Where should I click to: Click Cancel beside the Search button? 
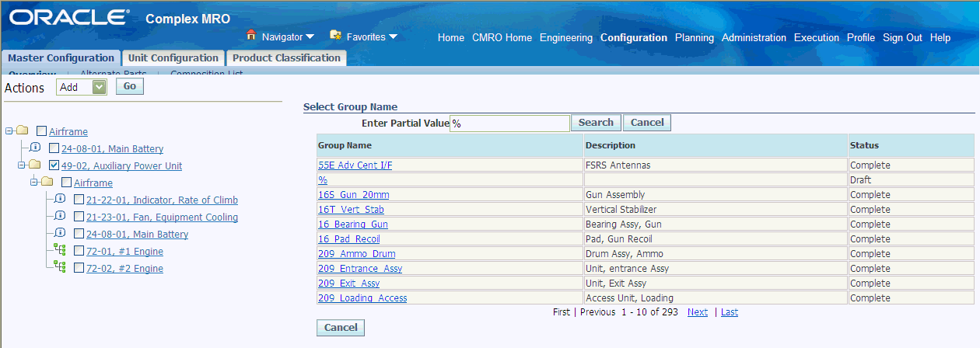click(x=647, y=123)
